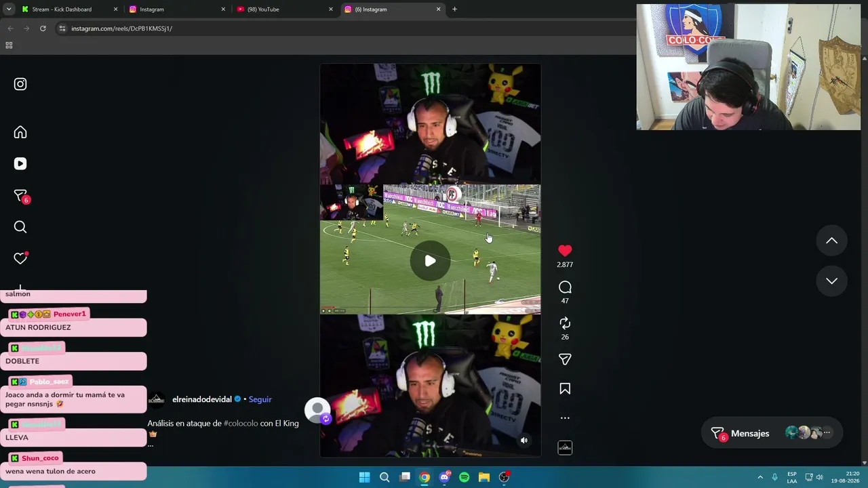Show hidden system tray icons

(x=760, y=477)
